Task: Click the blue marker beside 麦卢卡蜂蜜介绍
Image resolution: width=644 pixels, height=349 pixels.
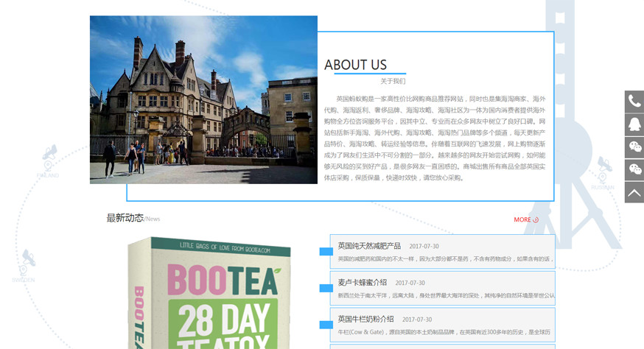Action: (x=326, y=288)
